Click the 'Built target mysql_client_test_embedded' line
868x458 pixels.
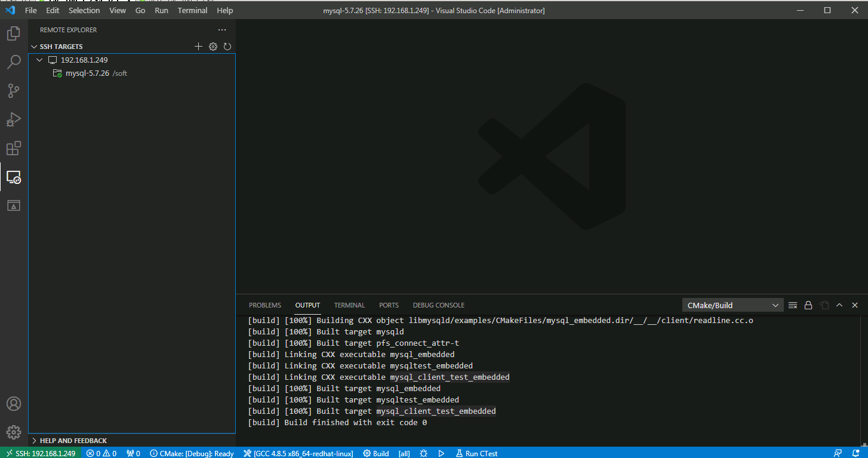click(x=371, y=411)
